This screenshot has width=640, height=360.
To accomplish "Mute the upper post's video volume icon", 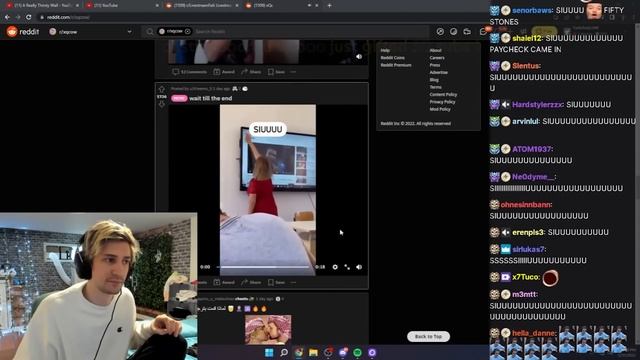I will click(x=359, y=57).
